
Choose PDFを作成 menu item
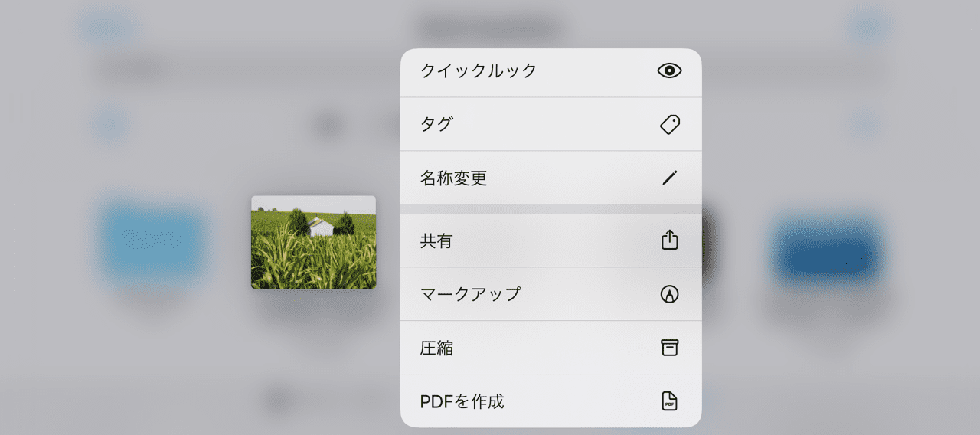550,401
